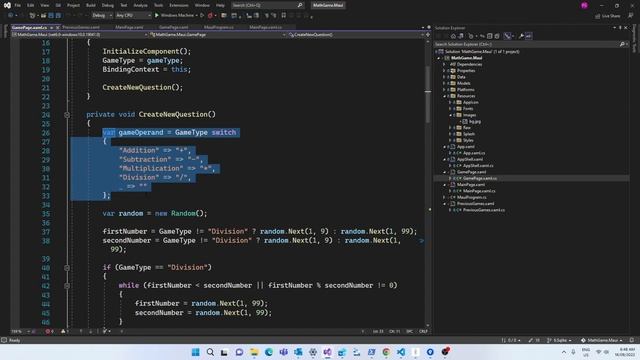This screenshot has height=360, width=640.
Task: Open MauiProgram.cs in Solution Explorer
Action: [471, 197]
